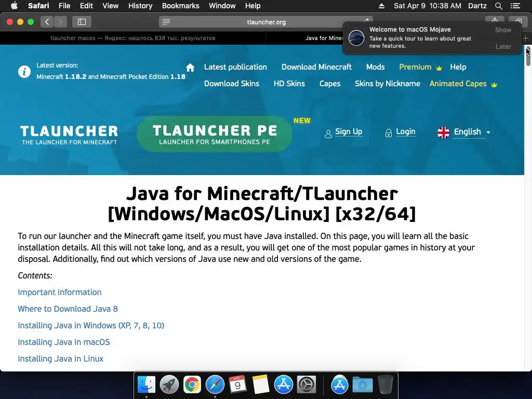The width and height of the screenshot is (532, 399).
Task: Expand the English language dropdown
Action: click(x=488, y=132)
